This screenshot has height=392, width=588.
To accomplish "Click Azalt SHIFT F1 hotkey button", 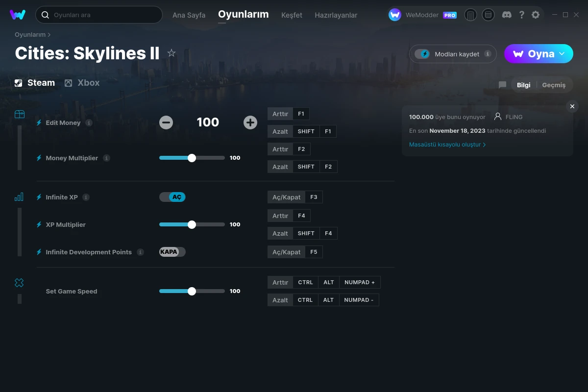I will [x=302, y=131].
